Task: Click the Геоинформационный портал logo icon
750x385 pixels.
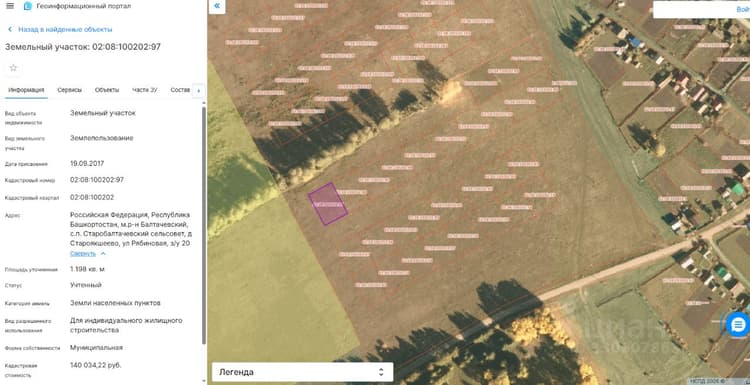Action: pos(28,6)
